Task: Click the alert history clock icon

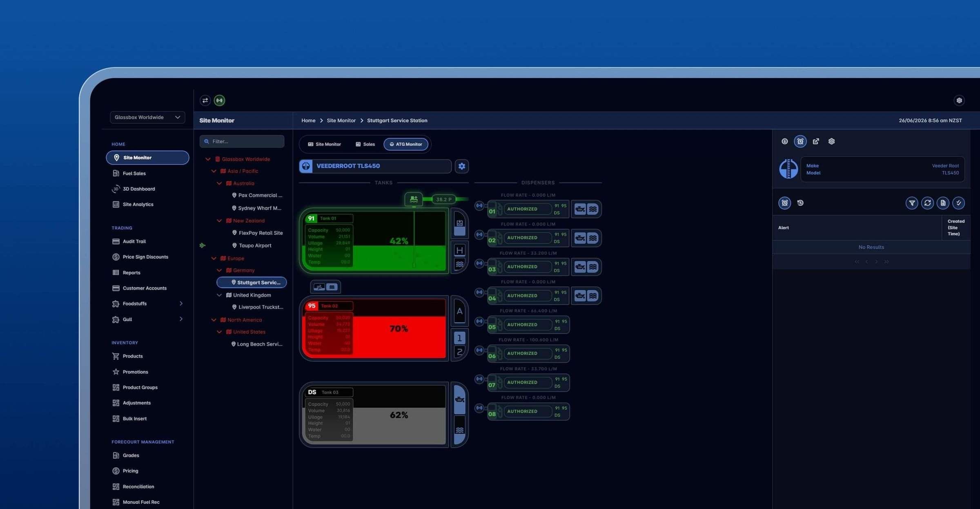Action: [800, 203]
